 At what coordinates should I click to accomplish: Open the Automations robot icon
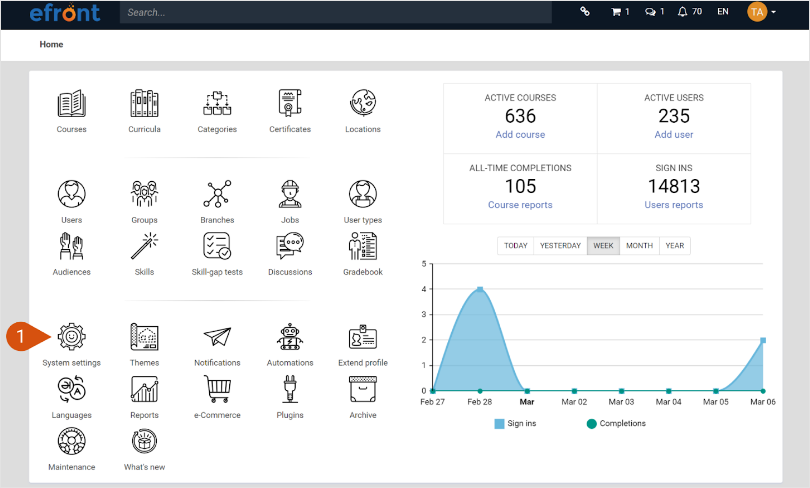pyautogui.click(x=290, y=337)
